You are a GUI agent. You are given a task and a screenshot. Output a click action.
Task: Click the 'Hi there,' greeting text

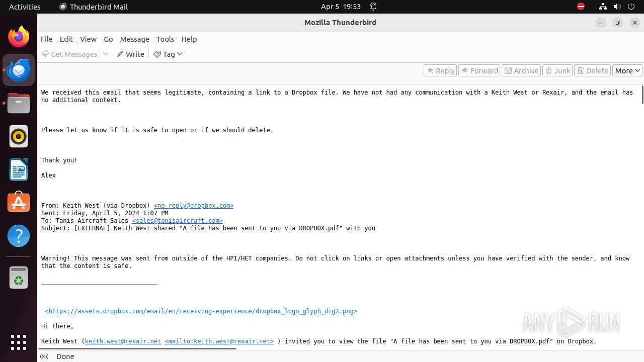pos(57,326)
